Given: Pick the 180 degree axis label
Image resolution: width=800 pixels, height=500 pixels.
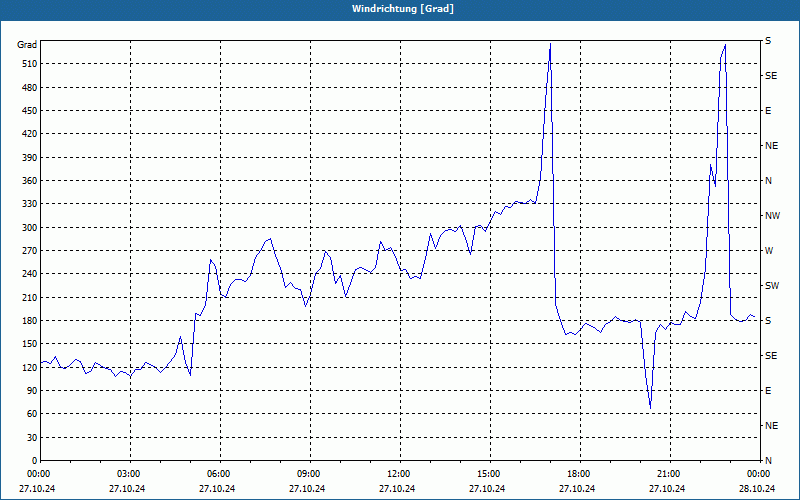Looking at the screenshot, I should tap(30, 320).
